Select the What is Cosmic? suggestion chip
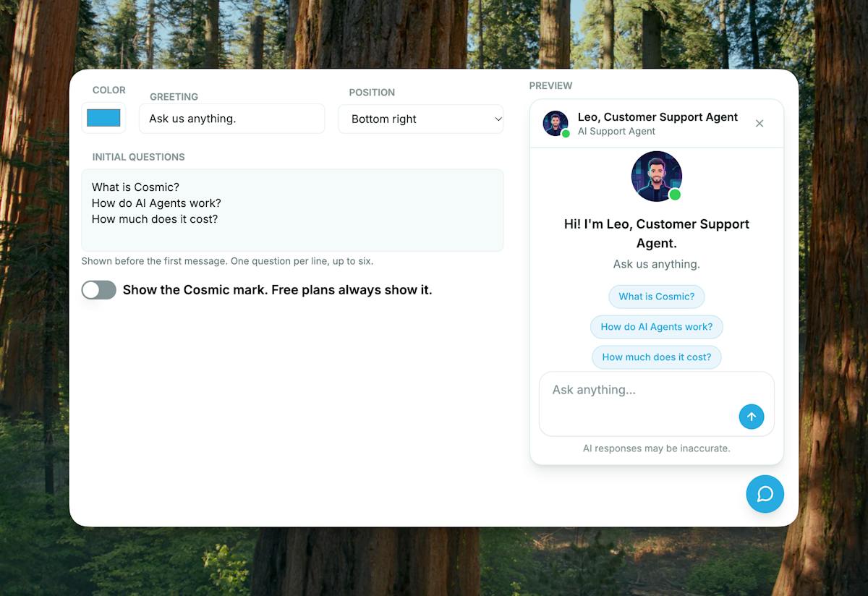 pos(657,297)
